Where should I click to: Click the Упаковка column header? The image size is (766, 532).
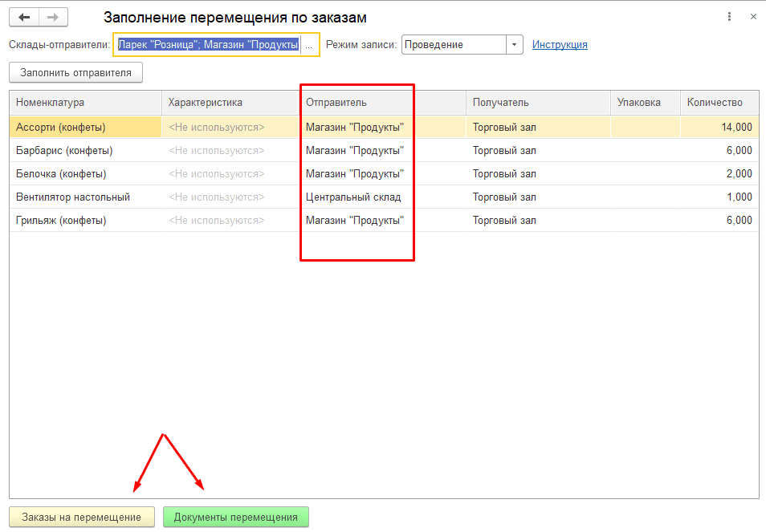click(x=646, y=103)
